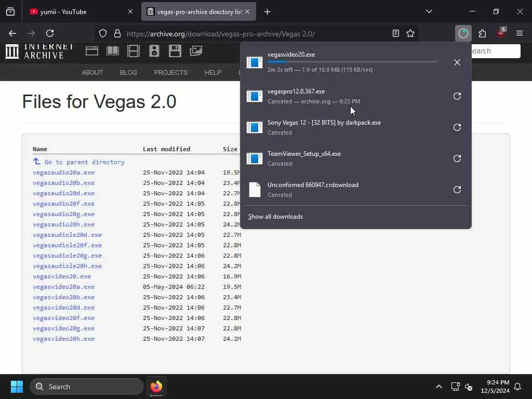Download vegasaudiole20g.exe file link
Viewport: 532px width, 399px height.
[x=67, y=256]
